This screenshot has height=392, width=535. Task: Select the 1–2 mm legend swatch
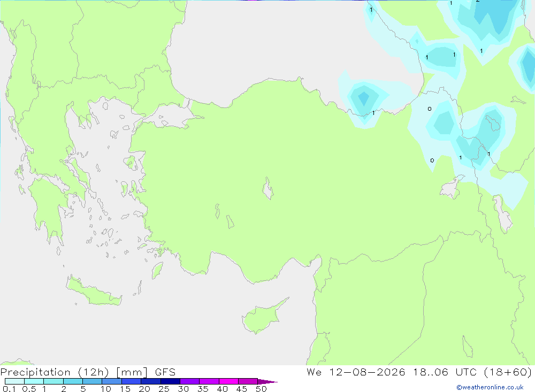pyautogui.click(x=53, y=381)
